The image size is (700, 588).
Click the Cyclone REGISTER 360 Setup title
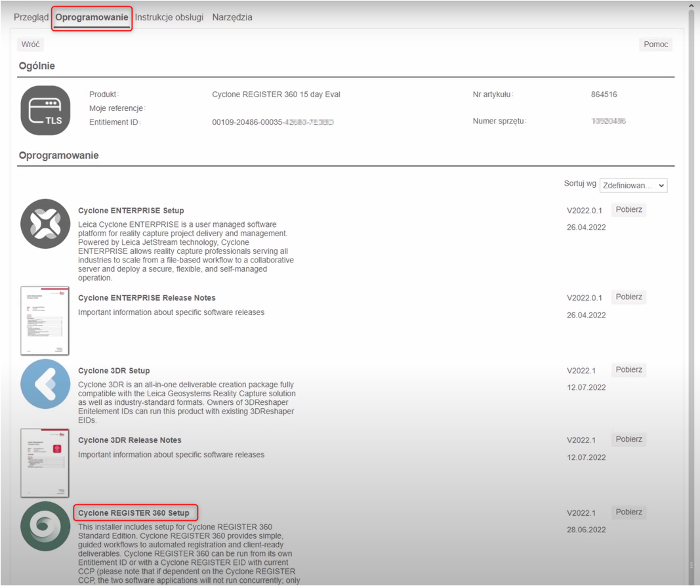pos(134,513)
